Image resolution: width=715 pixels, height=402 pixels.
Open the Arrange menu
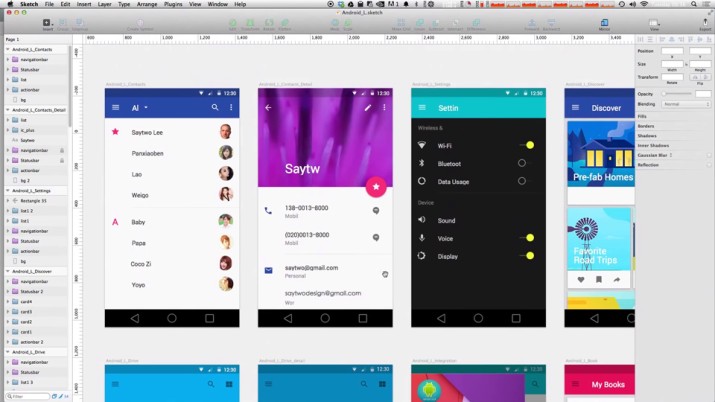[147, 4]
